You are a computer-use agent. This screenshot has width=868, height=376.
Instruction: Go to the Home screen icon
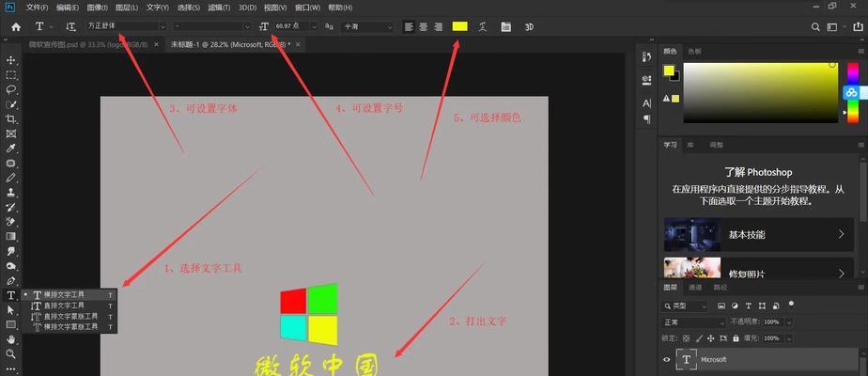[x=16, y=26]
